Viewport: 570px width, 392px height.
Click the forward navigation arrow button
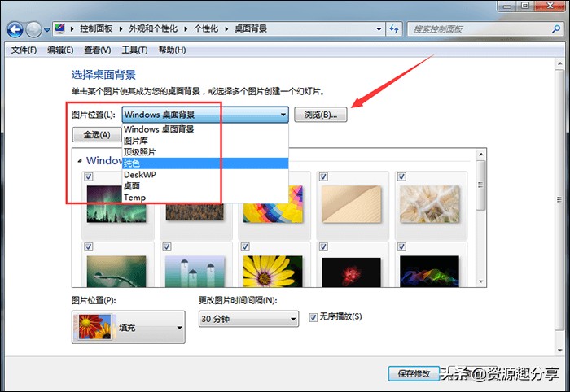coord(34,29)
